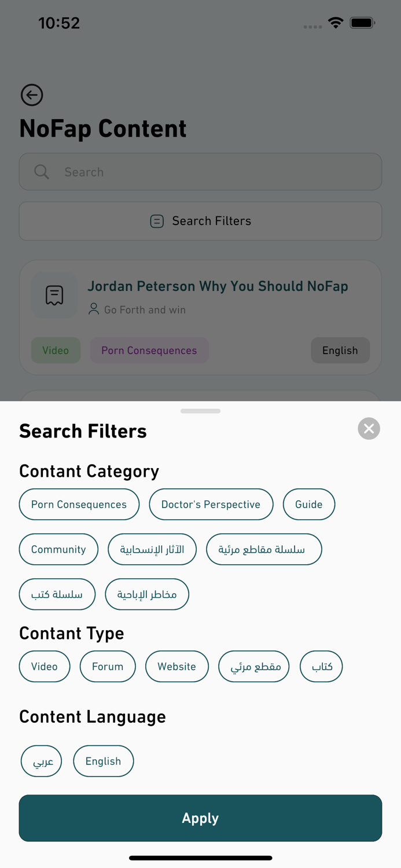The height and width of the screenshot is (868, 401).
Task: Select the Video content type filter
Action: 45,666
